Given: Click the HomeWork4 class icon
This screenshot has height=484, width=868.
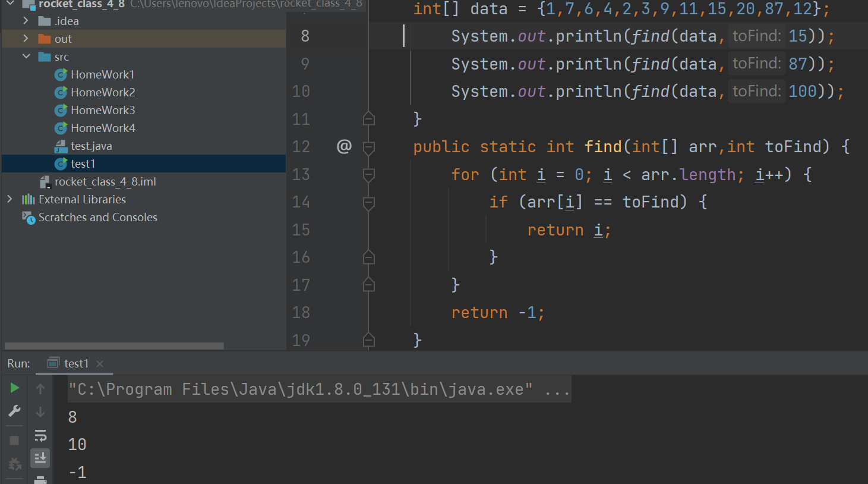Looking at the screenshot, I should [61, 128].
